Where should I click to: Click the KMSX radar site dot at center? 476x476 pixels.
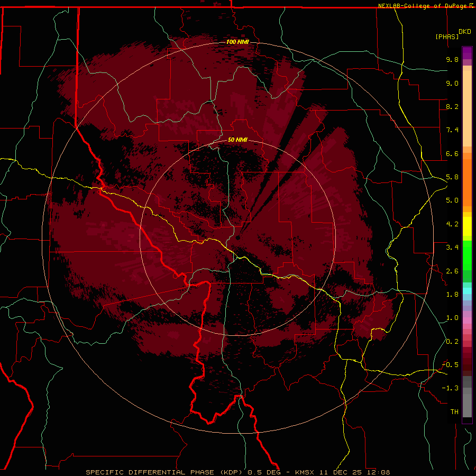(x=238, y=237)
